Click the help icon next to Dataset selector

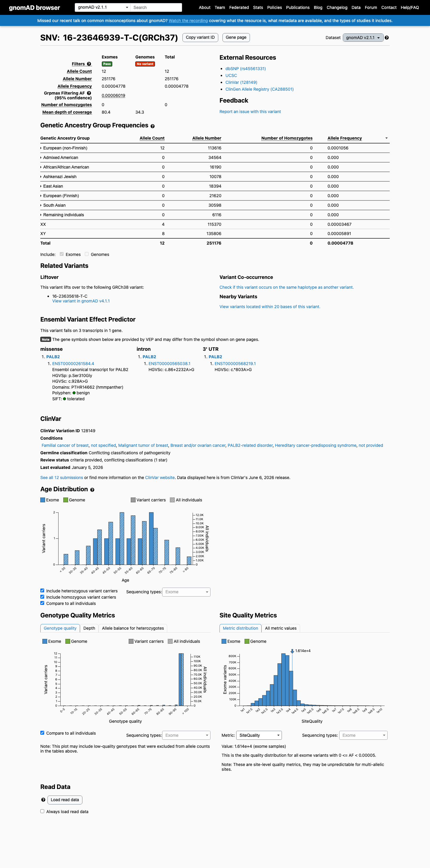coord(386,38)
